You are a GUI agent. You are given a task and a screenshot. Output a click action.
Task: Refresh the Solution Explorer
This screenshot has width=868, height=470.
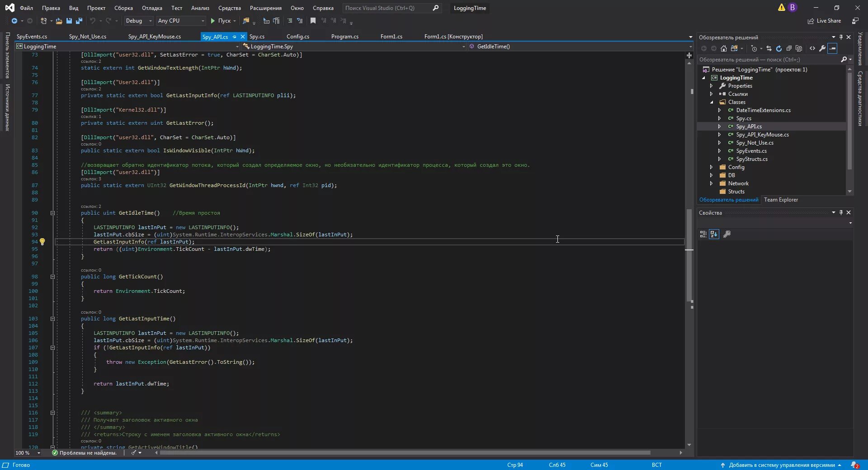pyautogui.click(x=779, y=48)
